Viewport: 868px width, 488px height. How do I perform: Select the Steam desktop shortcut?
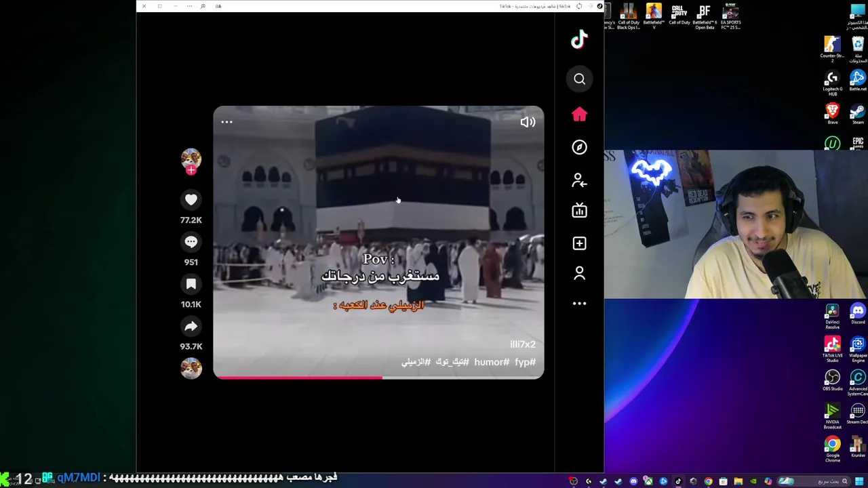click(x=858, y=114)
